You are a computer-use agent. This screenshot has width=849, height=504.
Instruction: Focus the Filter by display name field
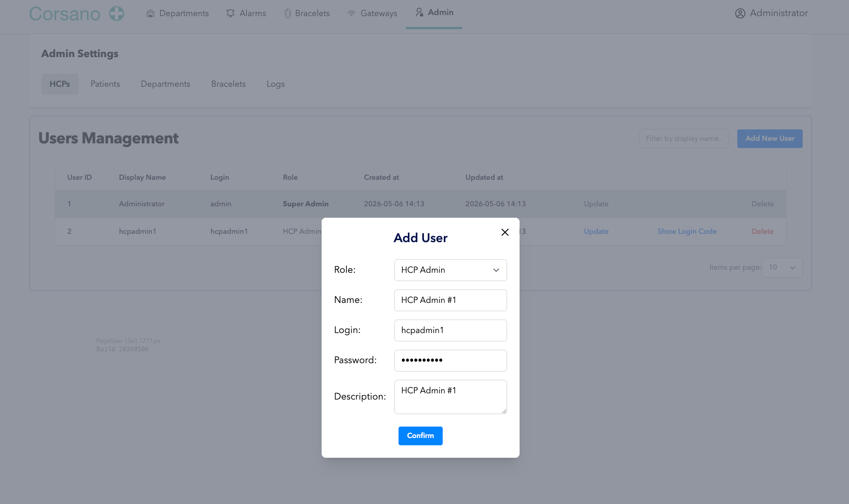(x=684, y=139)
